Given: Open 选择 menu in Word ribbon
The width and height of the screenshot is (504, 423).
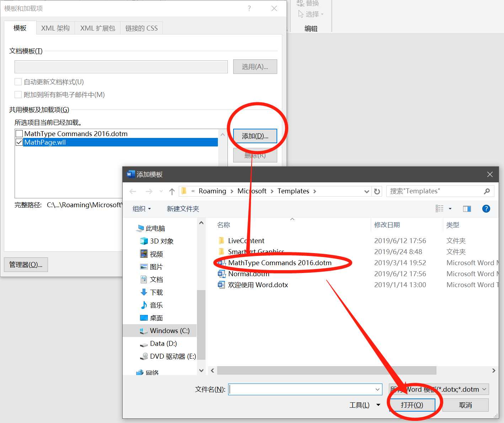Looking at the screenshot, I should pos(311,14).
